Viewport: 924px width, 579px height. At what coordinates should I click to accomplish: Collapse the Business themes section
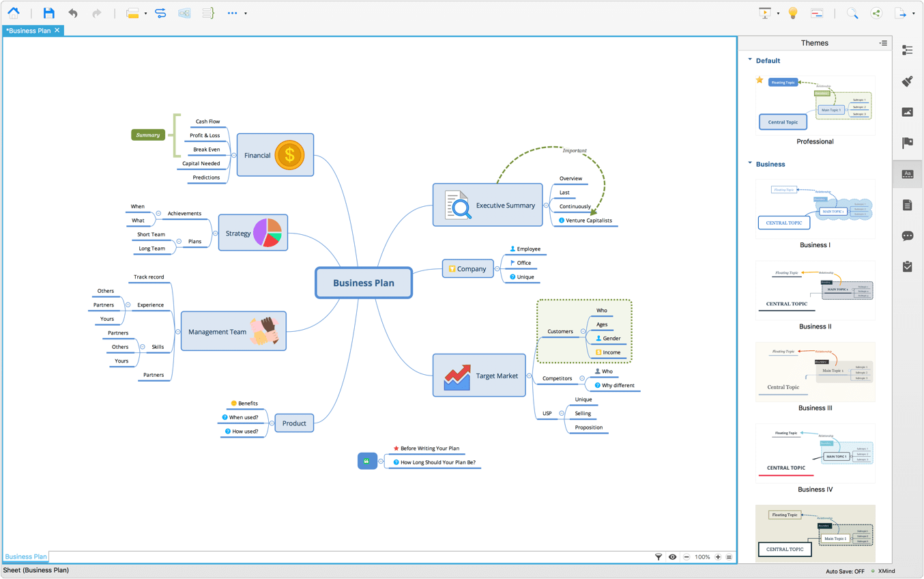[750, 163]
